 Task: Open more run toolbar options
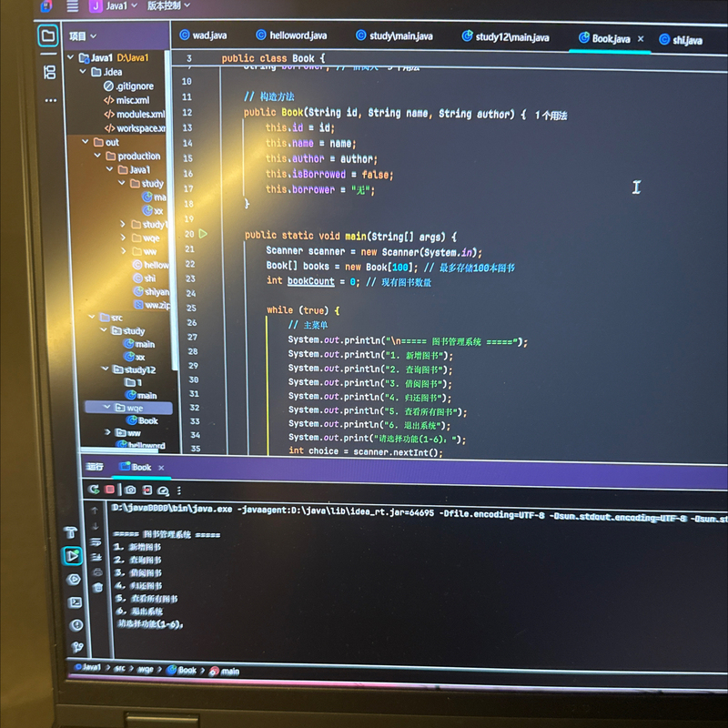(178, 490)
